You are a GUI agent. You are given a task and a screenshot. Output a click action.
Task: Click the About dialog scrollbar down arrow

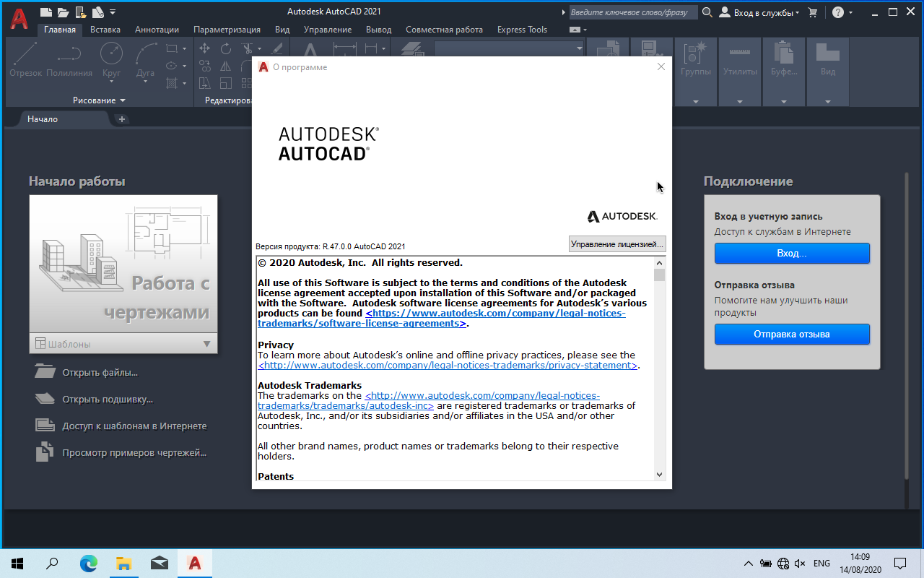659,475
